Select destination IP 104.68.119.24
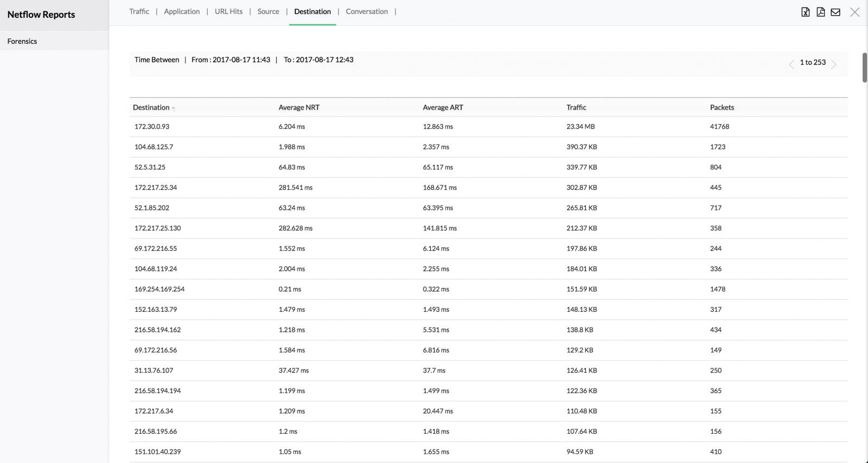 (156, 269)
